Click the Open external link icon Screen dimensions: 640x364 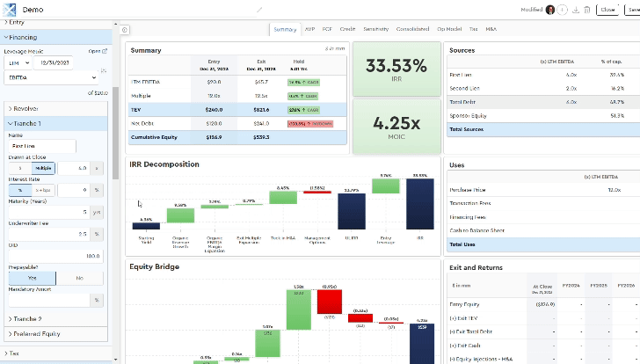(105, 51)
